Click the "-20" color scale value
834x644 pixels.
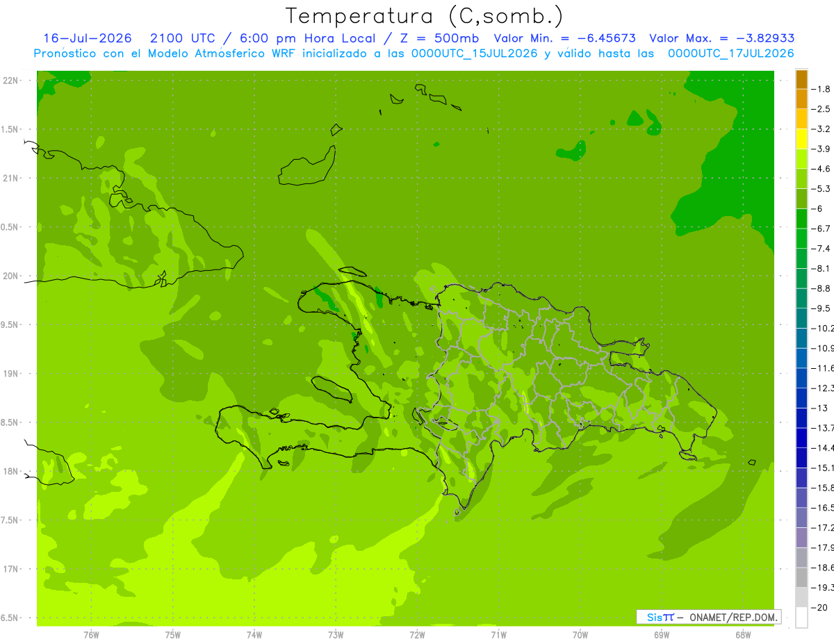click(819, 608)
